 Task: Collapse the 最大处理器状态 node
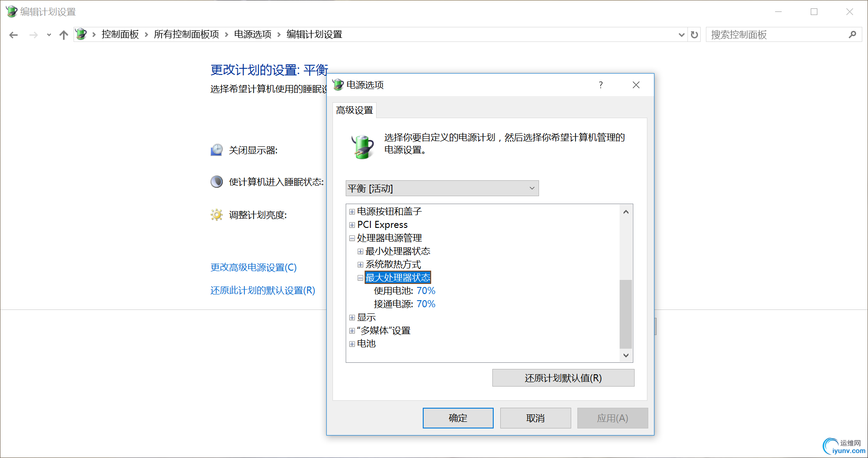360,278
